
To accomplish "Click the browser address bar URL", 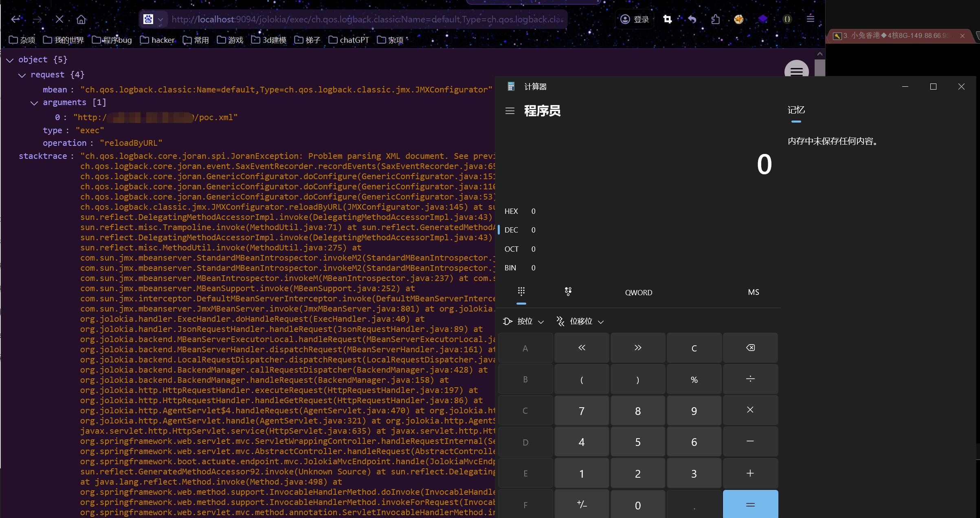I will 367,19.
